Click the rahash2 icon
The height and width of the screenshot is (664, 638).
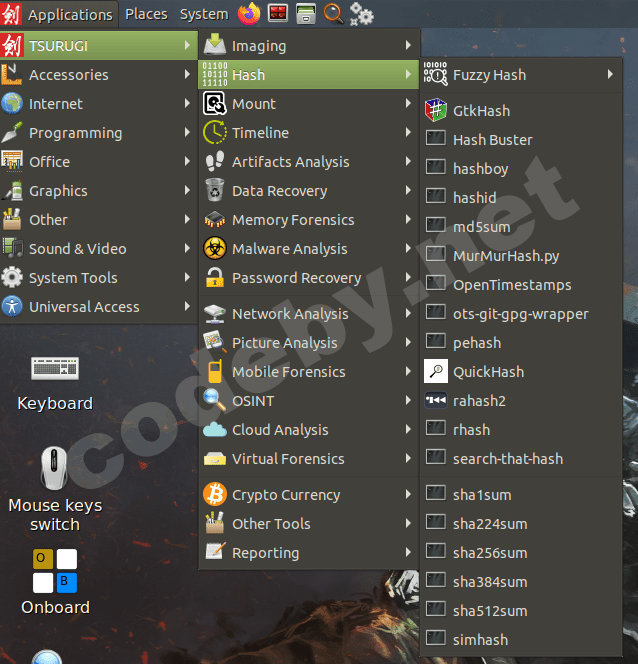(436, 400)
